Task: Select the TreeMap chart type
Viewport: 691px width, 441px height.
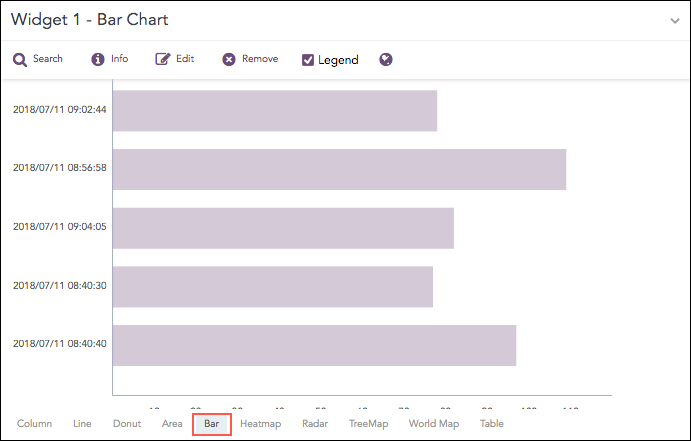Action: point(368,424)
